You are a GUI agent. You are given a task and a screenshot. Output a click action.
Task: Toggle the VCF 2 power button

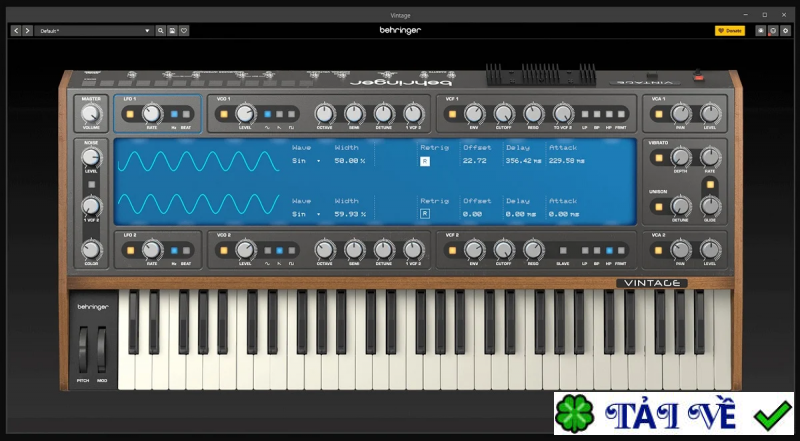point(453,251)
